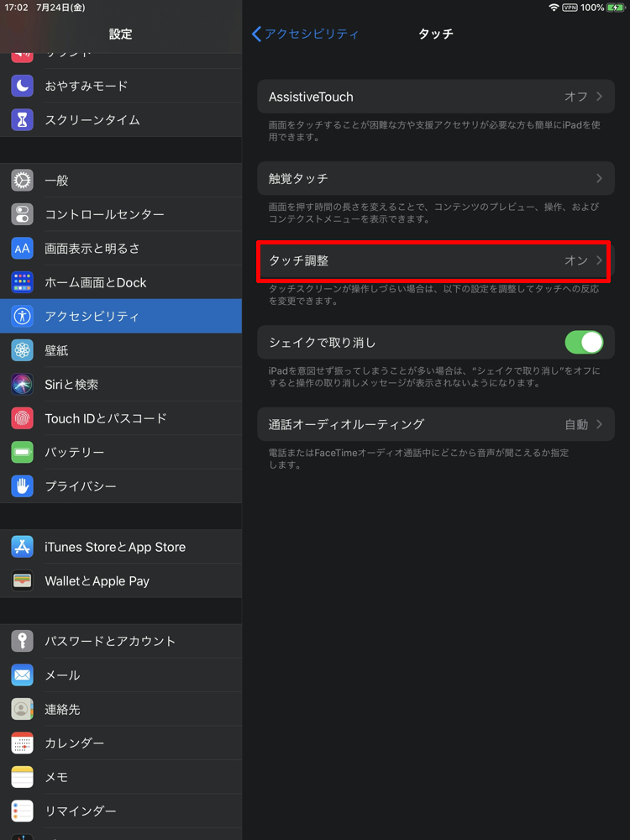Tap the Privacy hand icon
The width and height of the screenshot is (630, 840).
(22, 486)
